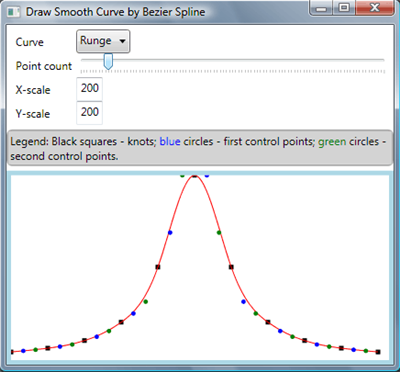400x372 pixels.
Task: Click the black knot on left rising slope
Action: point(158,267)
